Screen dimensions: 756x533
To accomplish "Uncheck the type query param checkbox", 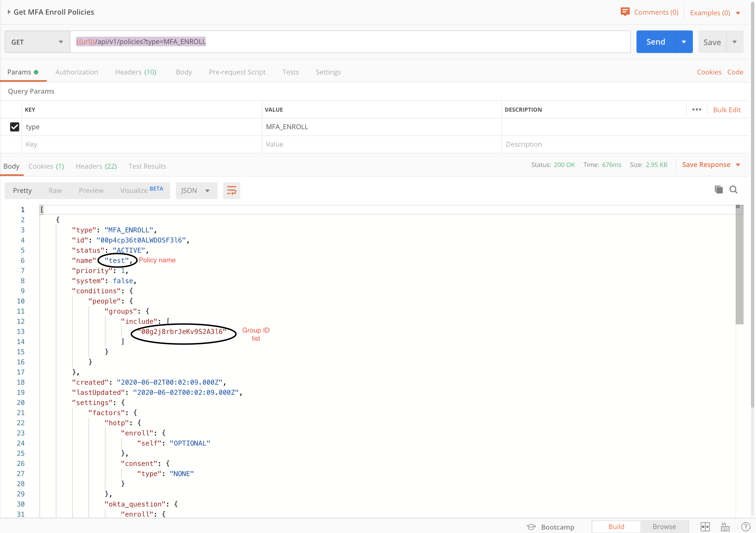I will pos(14,127).
